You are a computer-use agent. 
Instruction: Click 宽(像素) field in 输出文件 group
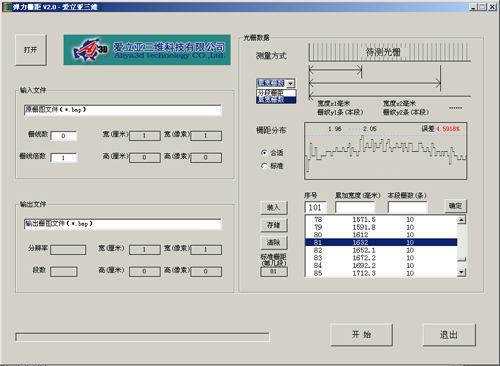point(206,250)
